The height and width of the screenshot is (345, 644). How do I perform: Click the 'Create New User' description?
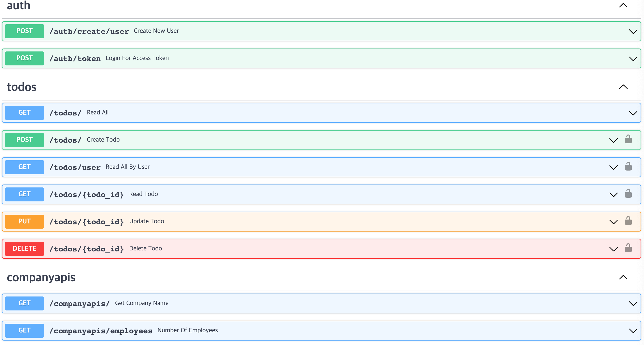point(156,31)
